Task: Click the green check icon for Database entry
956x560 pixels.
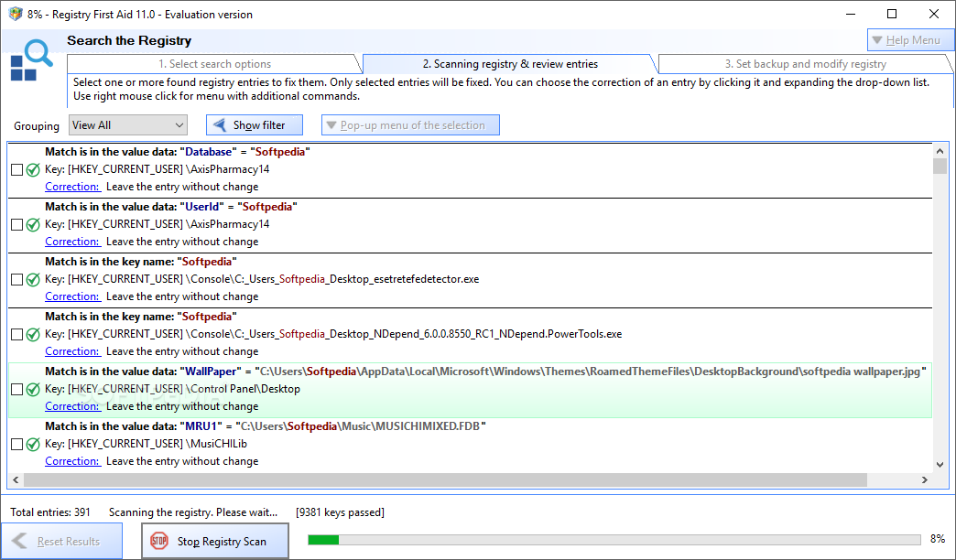Action: (34, 170)
